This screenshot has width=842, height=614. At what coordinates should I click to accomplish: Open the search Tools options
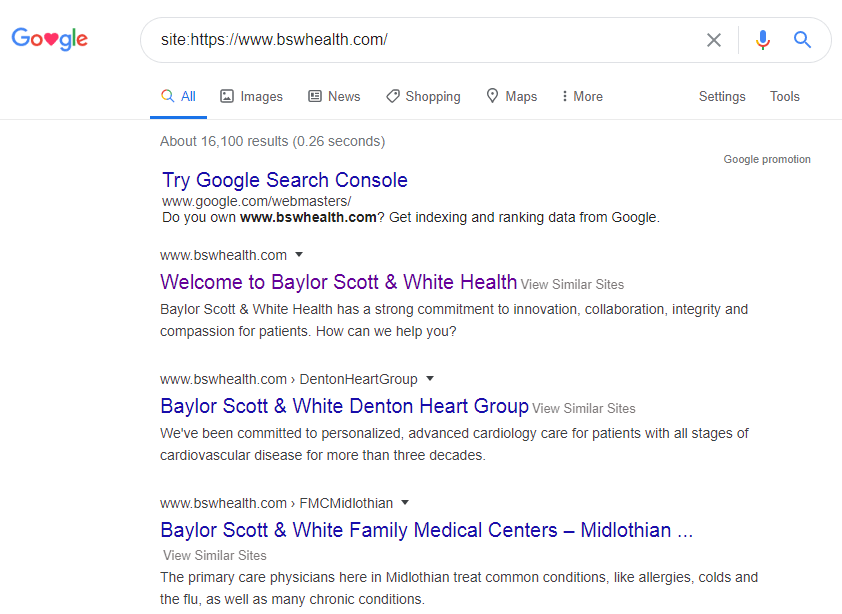click(785, 96)
